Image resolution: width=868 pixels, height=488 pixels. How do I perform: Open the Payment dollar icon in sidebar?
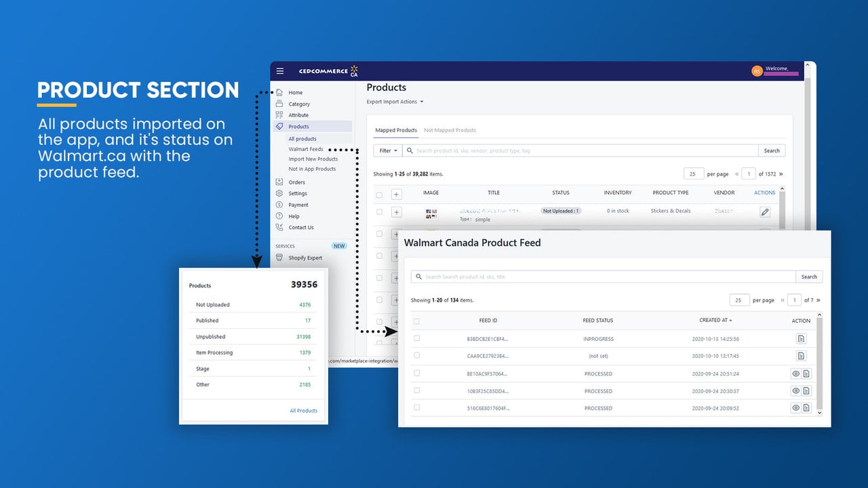(x=279, y=205)
